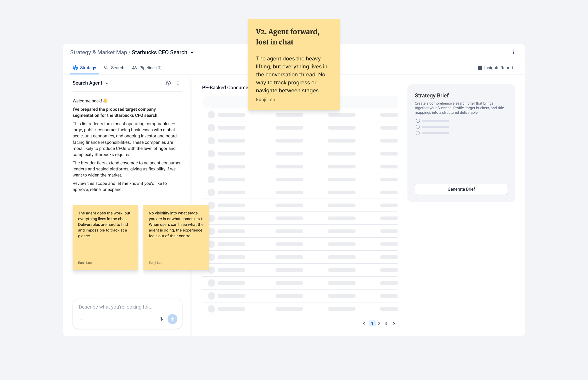
Task: Expand the Starbucks CFO Search dropdown
Action: [192, 53]
